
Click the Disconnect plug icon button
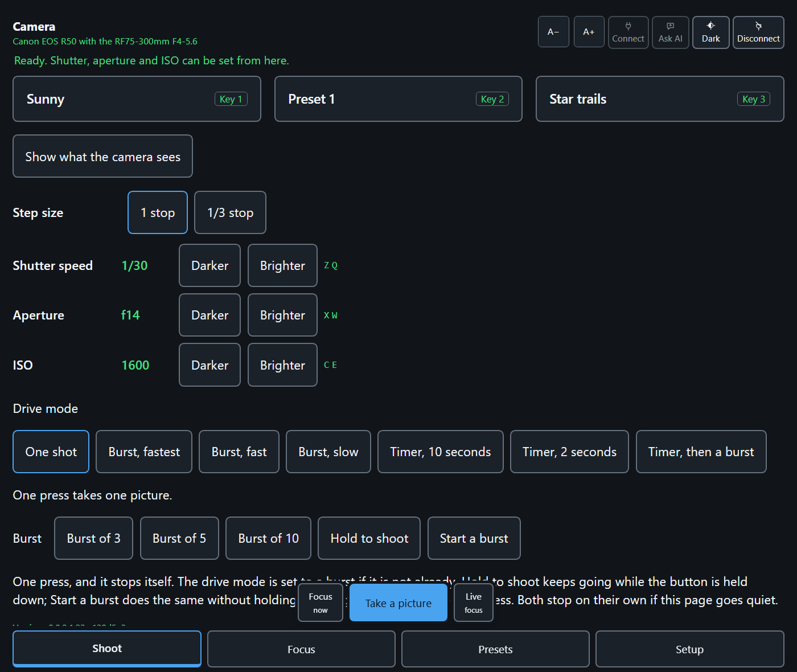point(758,32)
